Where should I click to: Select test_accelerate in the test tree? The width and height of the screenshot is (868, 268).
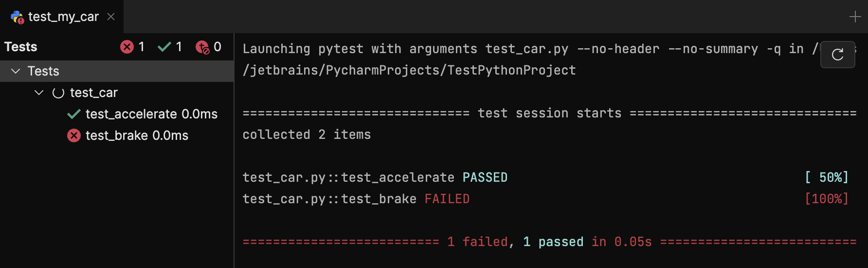tap(151, 114)
